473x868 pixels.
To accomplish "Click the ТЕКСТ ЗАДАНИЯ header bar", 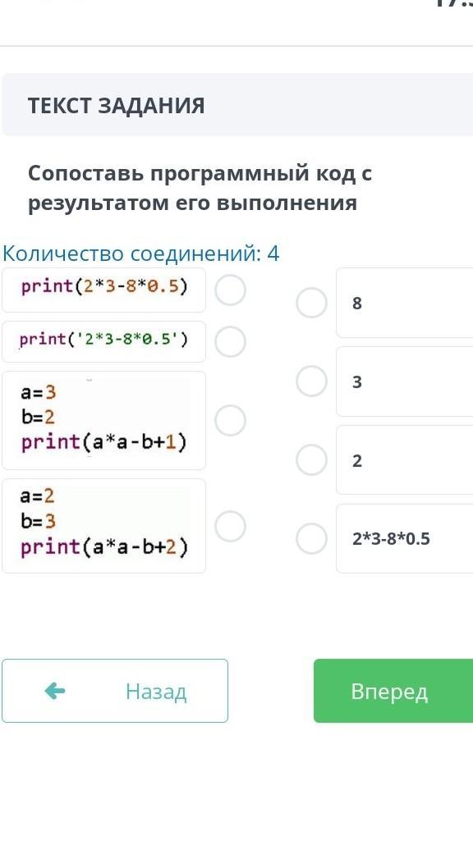I will tap(237, 105).
